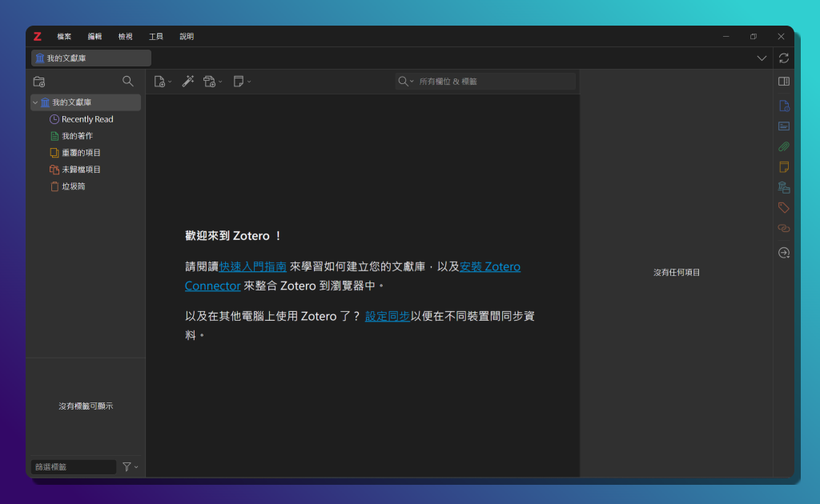Jump to the Abstract section icon
820x504 pixels.
(x=783, y=126)
